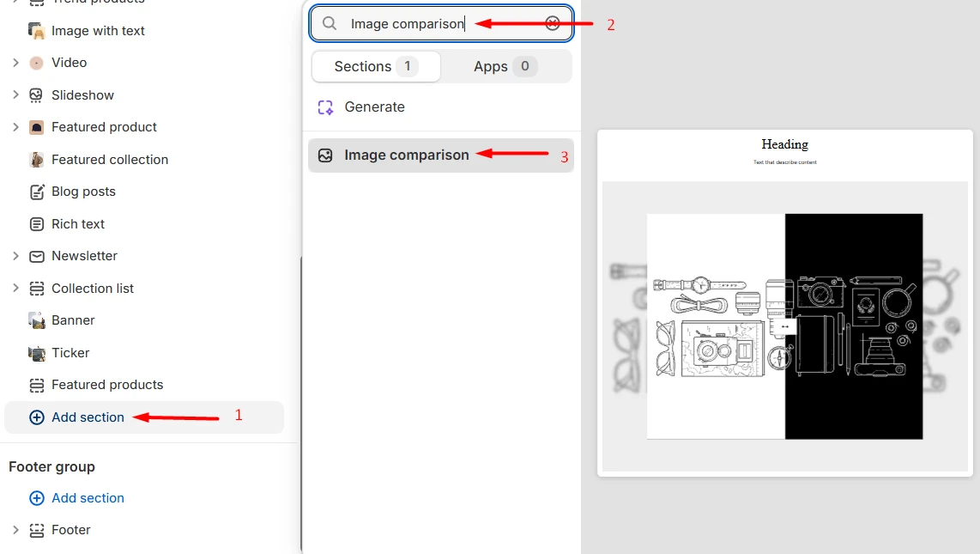Screen dimensions: 980x554
Task: Click the Featured collection section icon
Action: click(37, 160)
